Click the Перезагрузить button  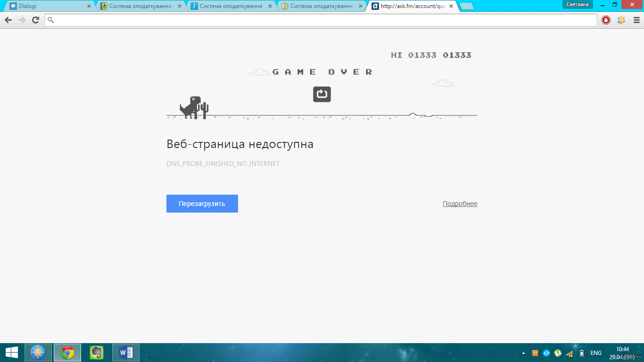[x=202, y=204]
